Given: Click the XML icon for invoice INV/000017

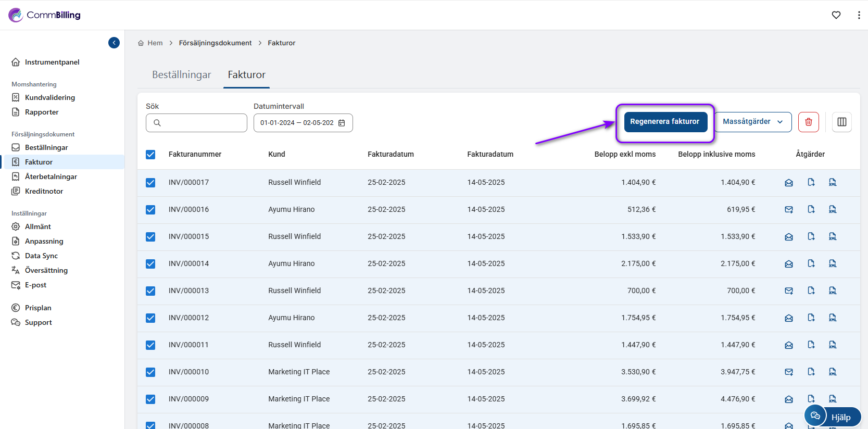Looking at the screenshot, I should tap(833, 182).
